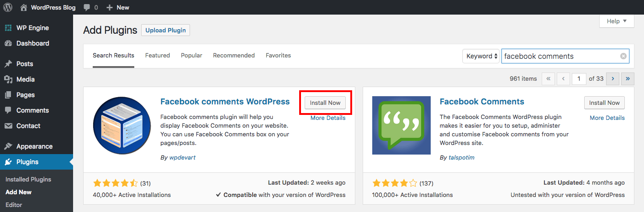Switch to the Featured tab
The width and height of the screenshot is (644, 212).
(158, 55)
